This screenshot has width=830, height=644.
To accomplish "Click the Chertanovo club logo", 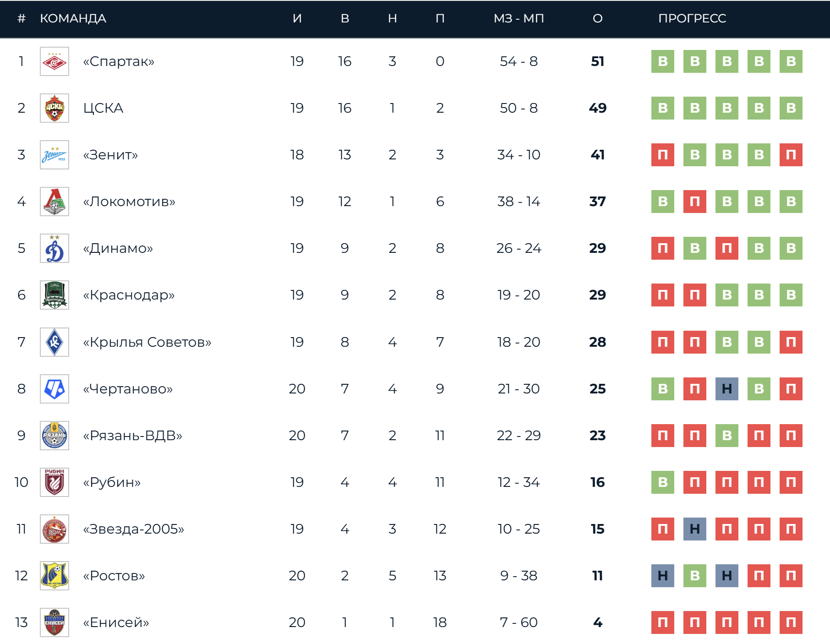I will [55, 389].
